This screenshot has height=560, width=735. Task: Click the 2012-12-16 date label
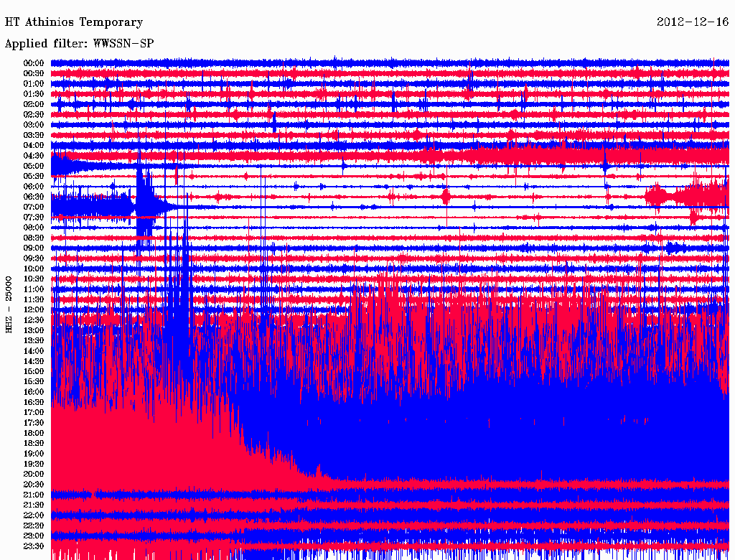click(693, 22)
